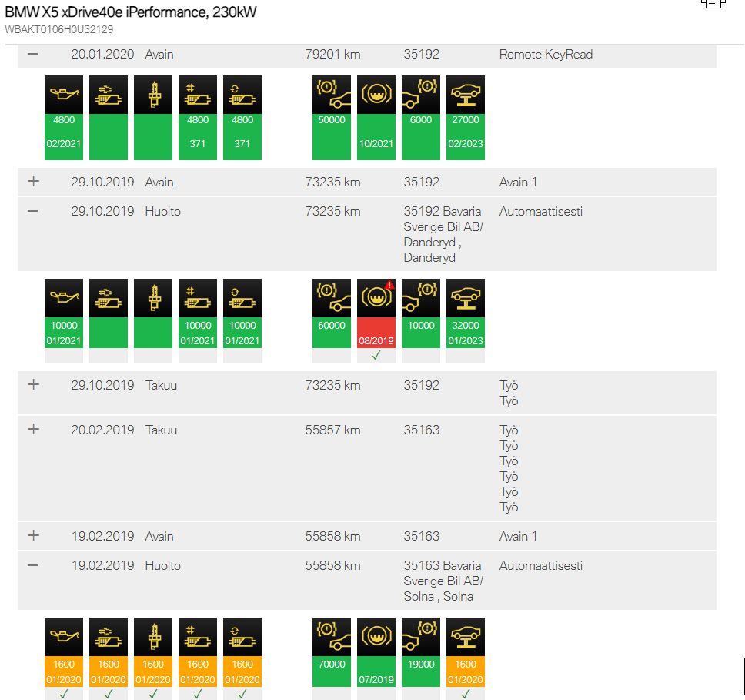
Task: Click 'Remote KeyRead' text
Action: (x=546, y=54)
